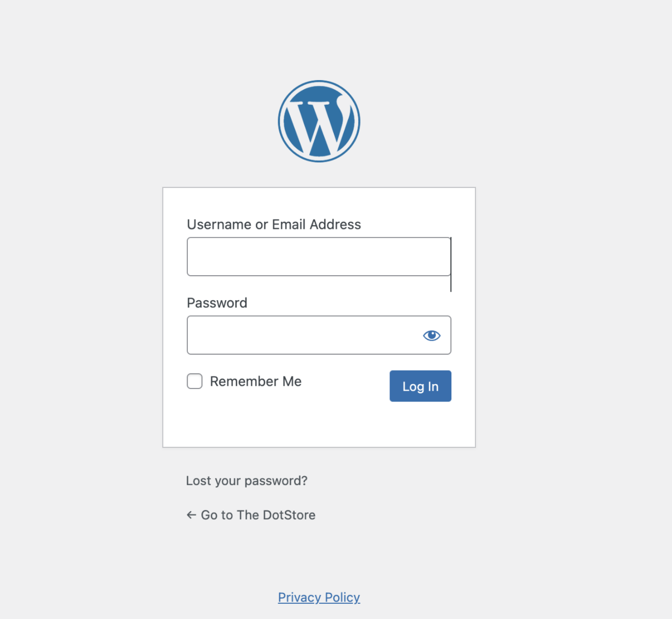Show password using the eye icon

point(432,335)
